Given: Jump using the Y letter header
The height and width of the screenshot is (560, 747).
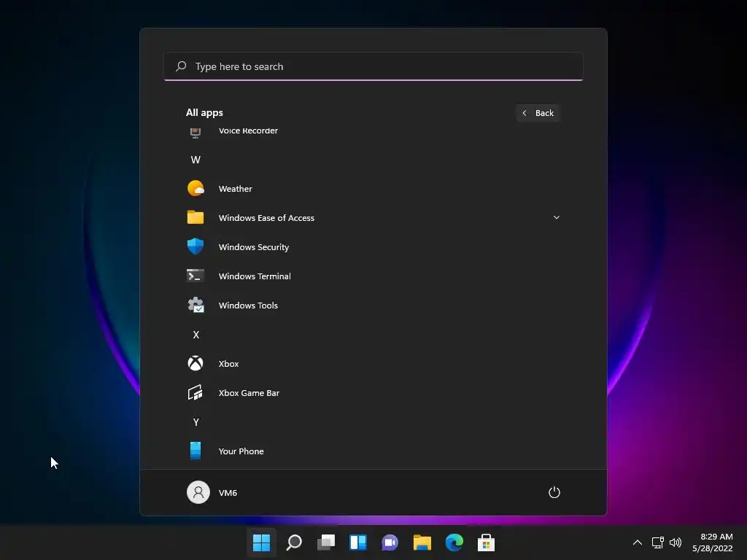Looking at the screenshot, I should pyautogui.click(x=196, y=422).
